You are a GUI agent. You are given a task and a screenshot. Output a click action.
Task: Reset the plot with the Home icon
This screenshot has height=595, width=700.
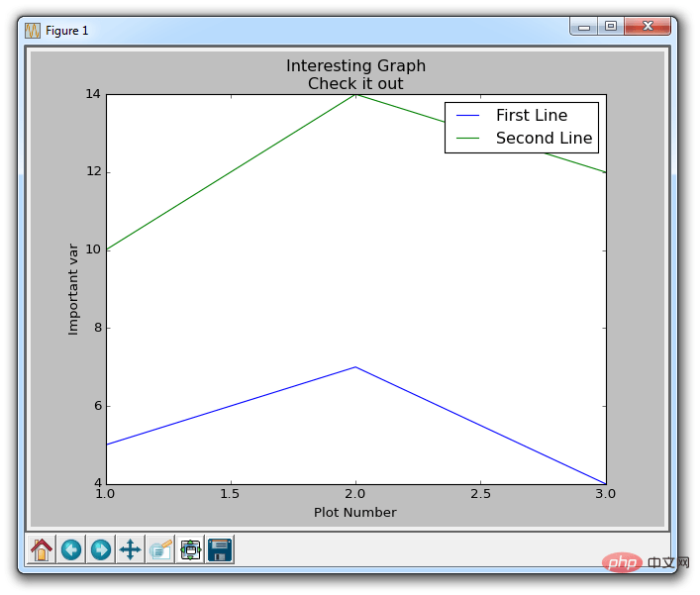click(x=41, y=549)
